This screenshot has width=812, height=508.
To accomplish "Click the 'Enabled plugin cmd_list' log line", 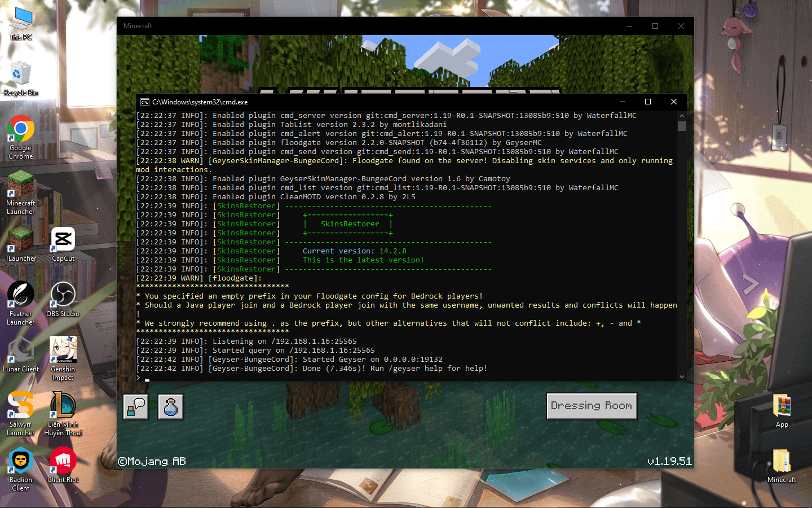I will click(377, 188).
